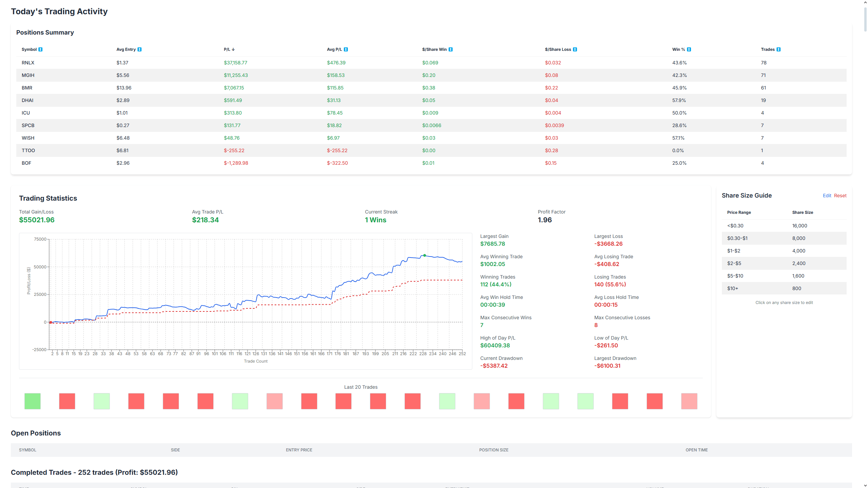Click the SYMBOL header in Open Positions
The height and width of the screenshot is (488, 868).
pyautogui.click(x=27, y=450)
